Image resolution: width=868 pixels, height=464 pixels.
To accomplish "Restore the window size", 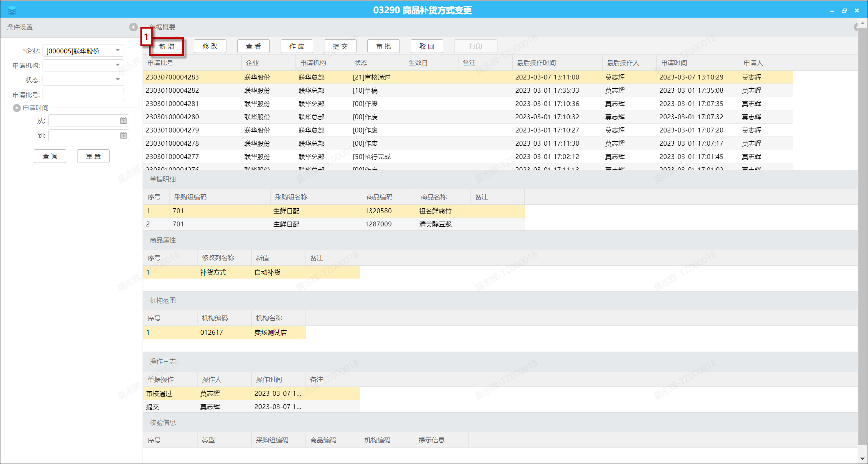I will point(844,11).
